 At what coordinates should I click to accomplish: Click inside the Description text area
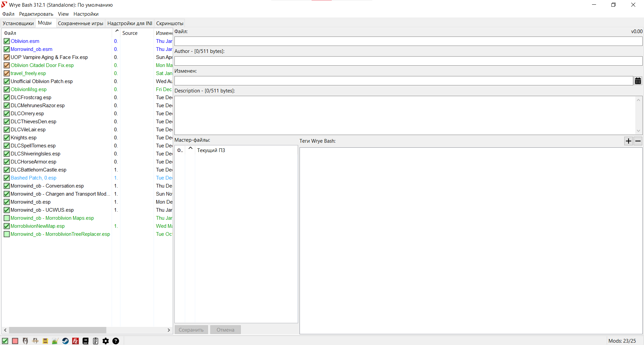point(405,116)
